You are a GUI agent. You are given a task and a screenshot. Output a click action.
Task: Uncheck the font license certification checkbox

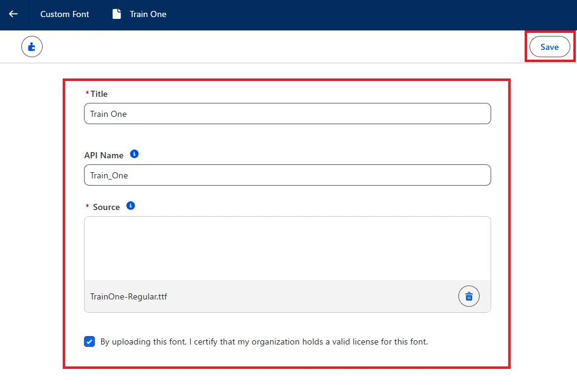(89, 341)
